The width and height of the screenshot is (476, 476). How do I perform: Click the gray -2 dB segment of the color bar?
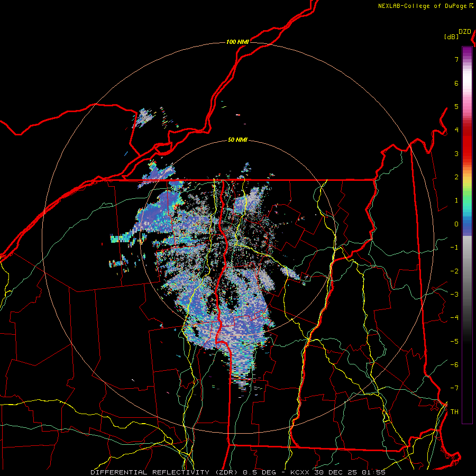point(467,271)
